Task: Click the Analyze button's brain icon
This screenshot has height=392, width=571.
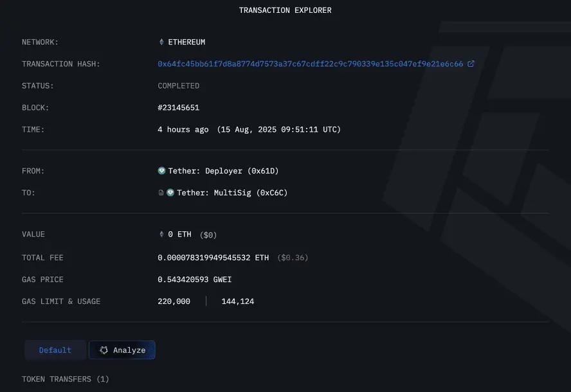Action: (104, 350)
